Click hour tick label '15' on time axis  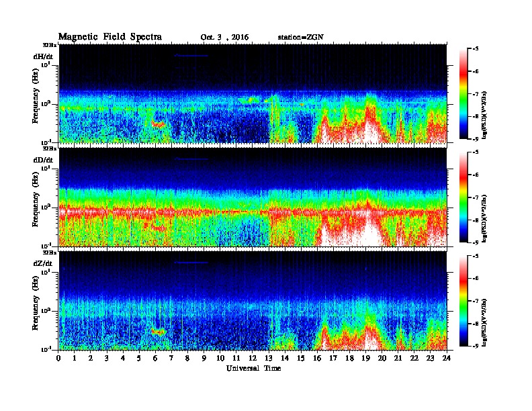(301, 358)
